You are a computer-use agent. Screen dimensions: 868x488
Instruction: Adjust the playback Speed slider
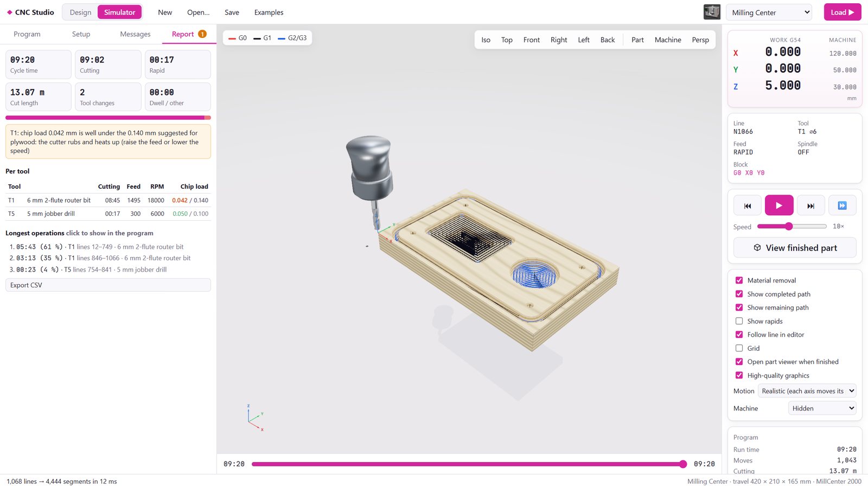[x=792, y=226]
